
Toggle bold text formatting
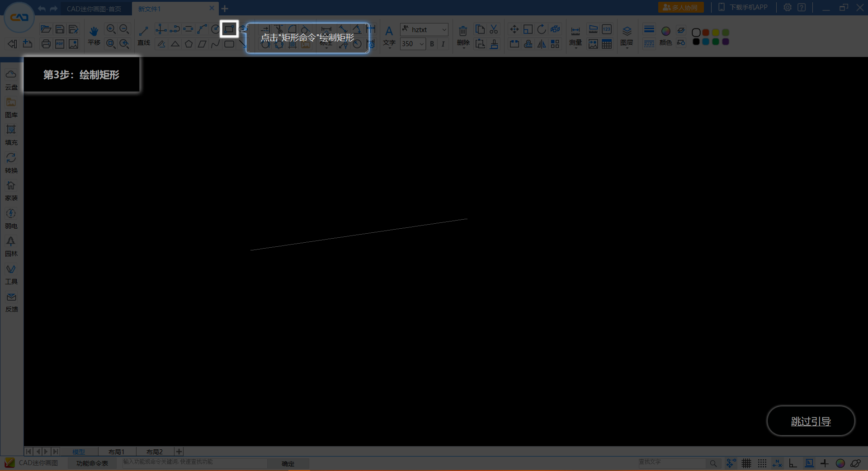coord(432,44)
